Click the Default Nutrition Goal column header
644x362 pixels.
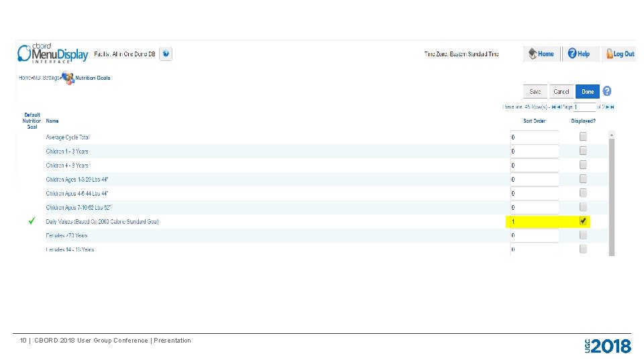(32, 121)
